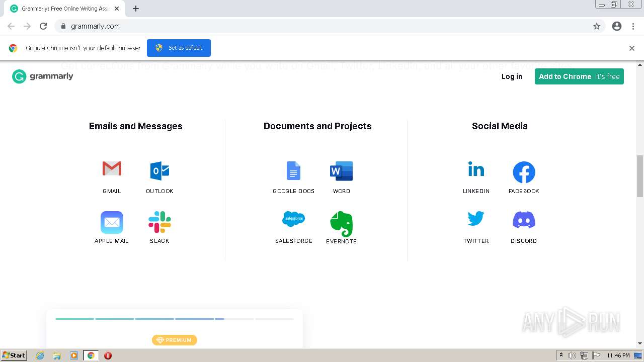Reload the Grammarly page
Viewport: 644px width, 362px height.
pyautogui.click(x=43, y=26)
